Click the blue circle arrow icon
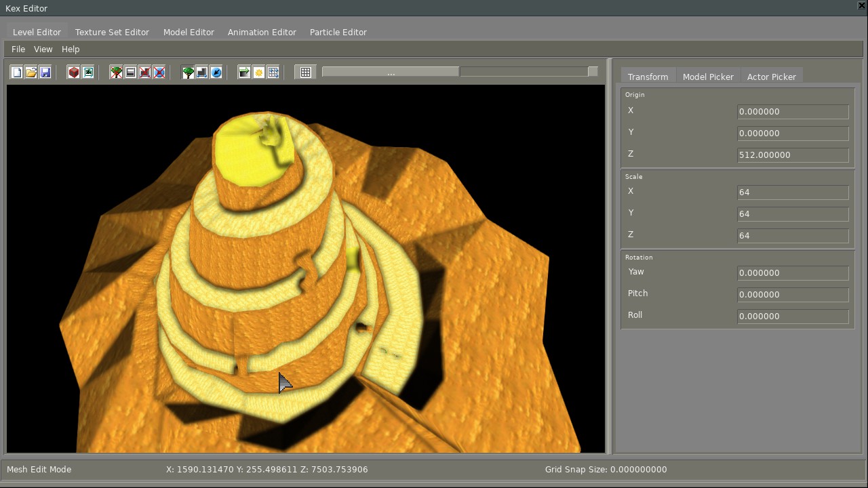Image resolution: width=868 pixels, height=488 pixels. pos(216,73)
